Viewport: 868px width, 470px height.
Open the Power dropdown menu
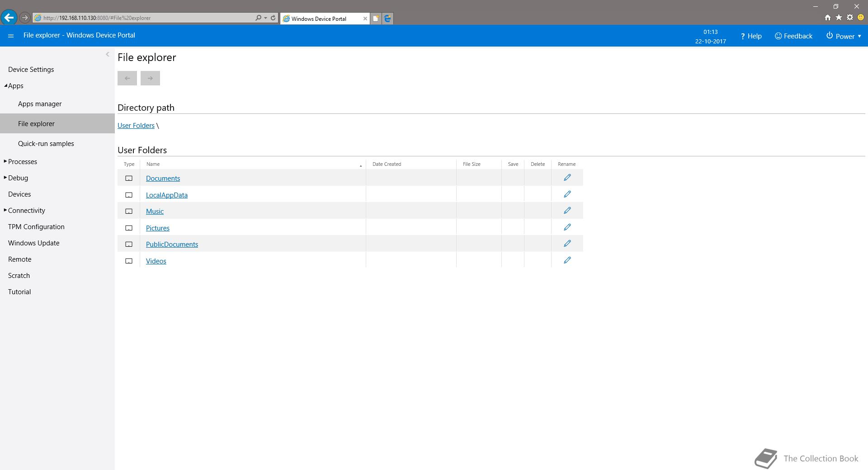click(x=844, y=36)
